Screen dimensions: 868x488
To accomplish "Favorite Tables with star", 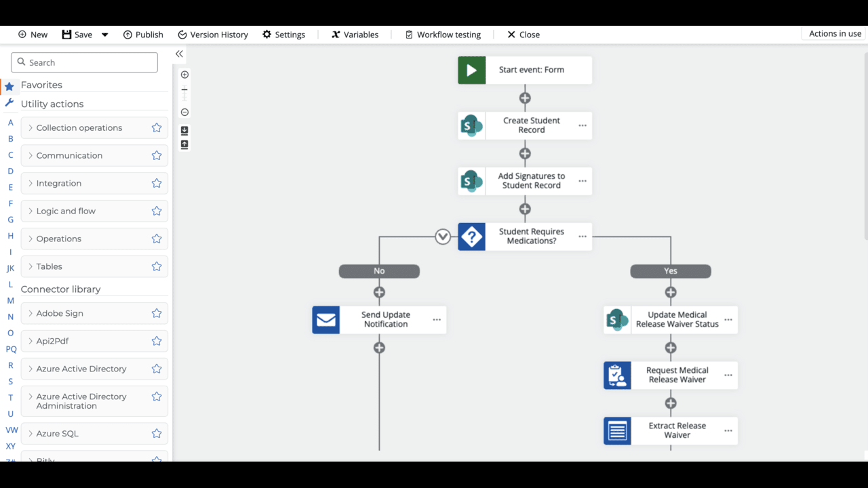I will coord(157,266).
